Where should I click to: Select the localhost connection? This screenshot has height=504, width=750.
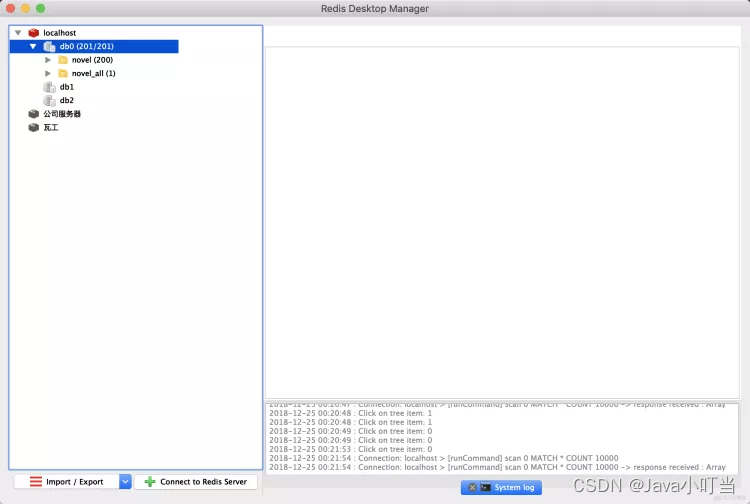(x=59, y=33)
